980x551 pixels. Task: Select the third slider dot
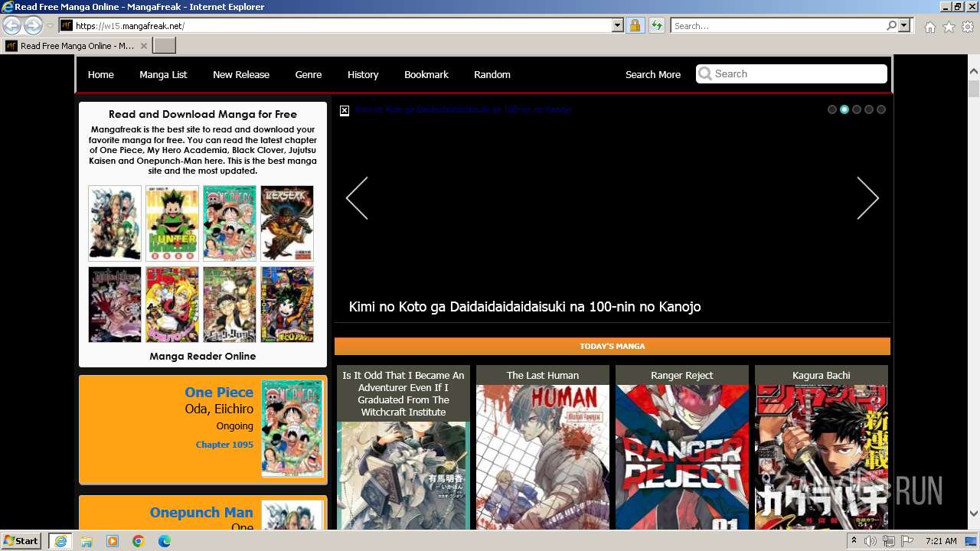(x=857, y=109)
